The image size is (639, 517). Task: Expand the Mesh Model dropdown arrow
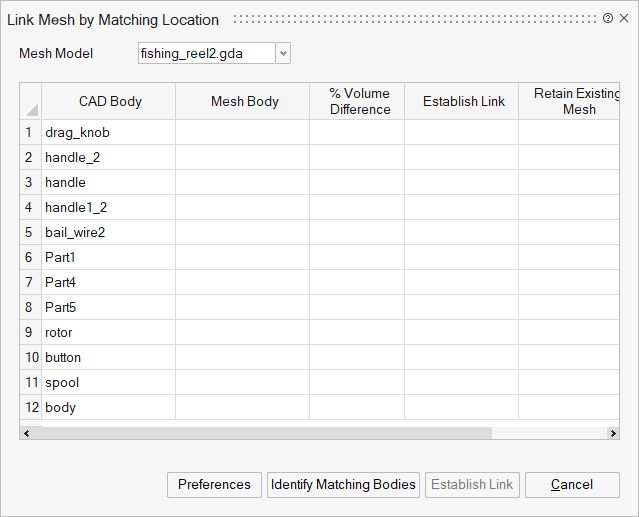click(x=283, y=53)
